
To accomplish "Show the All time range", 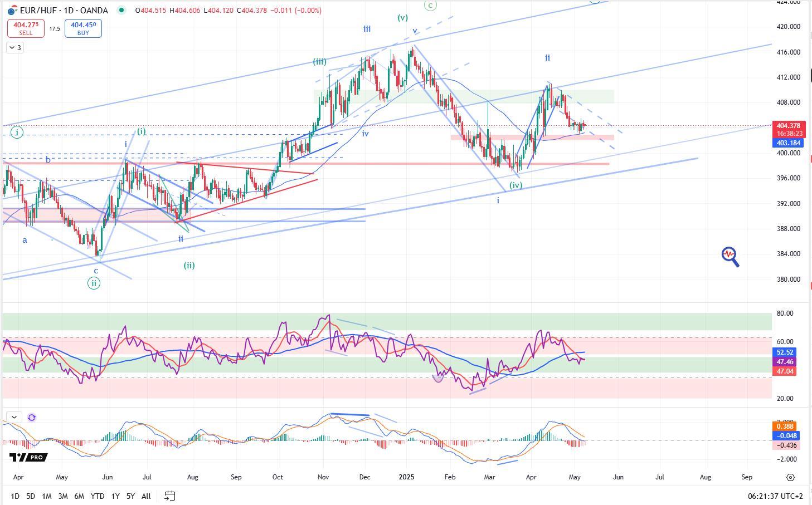I will [x=146, y=496].
